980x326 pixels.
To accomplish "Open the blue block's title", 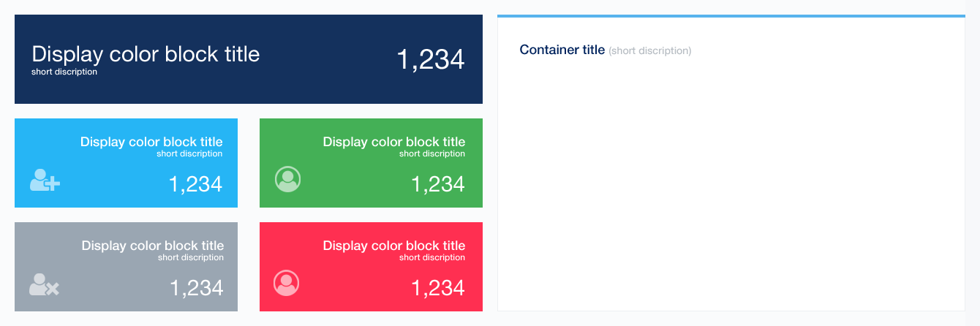I will click(151, 142).
